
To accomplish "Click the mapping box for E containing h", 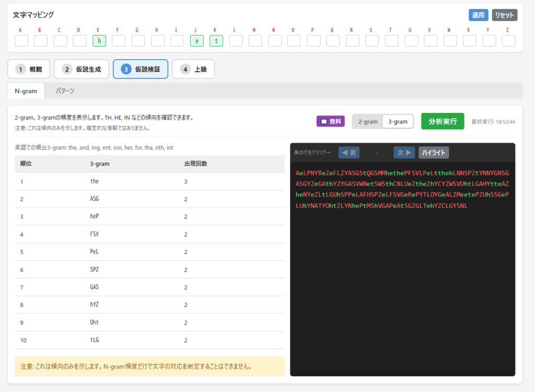I will coord(99,41).
